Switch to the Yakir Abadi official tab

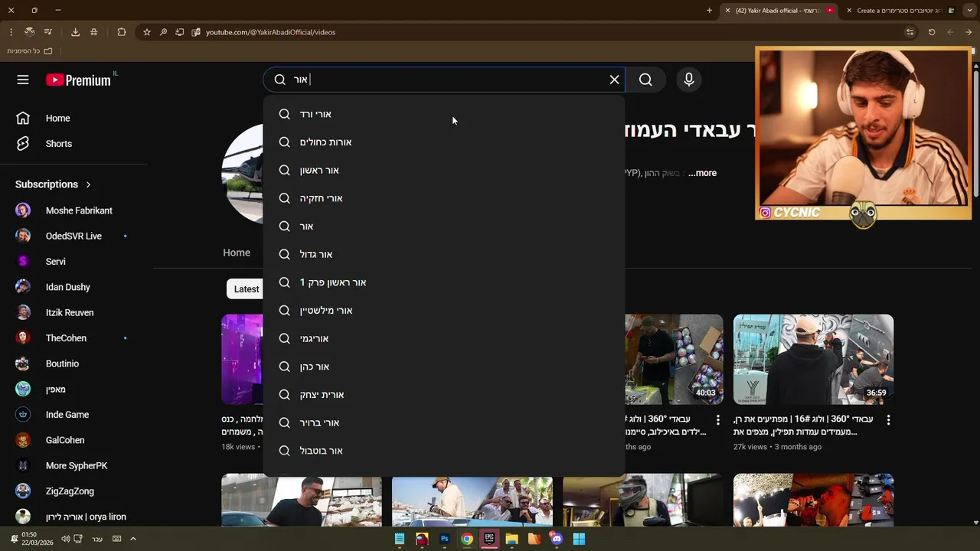click(778, 11)
